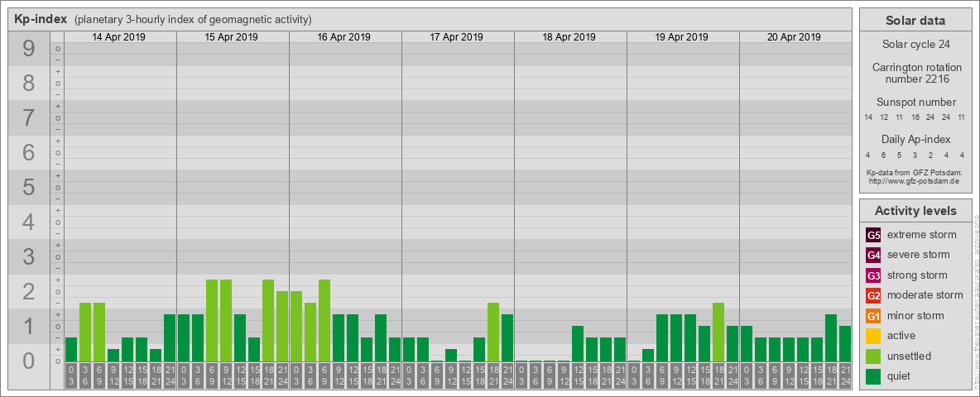Image resolution: width=980 pixels, height=397 pixels.
Task: Click the 20 Apr 2019 date header
Action: 794,37
